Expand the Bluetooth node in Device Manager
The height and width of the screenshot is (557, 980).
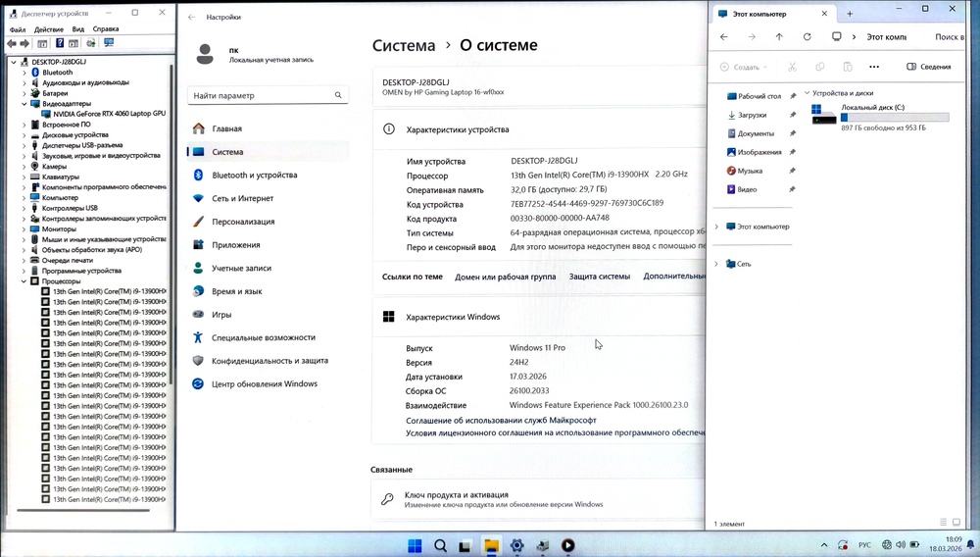[x=24, y=73]
